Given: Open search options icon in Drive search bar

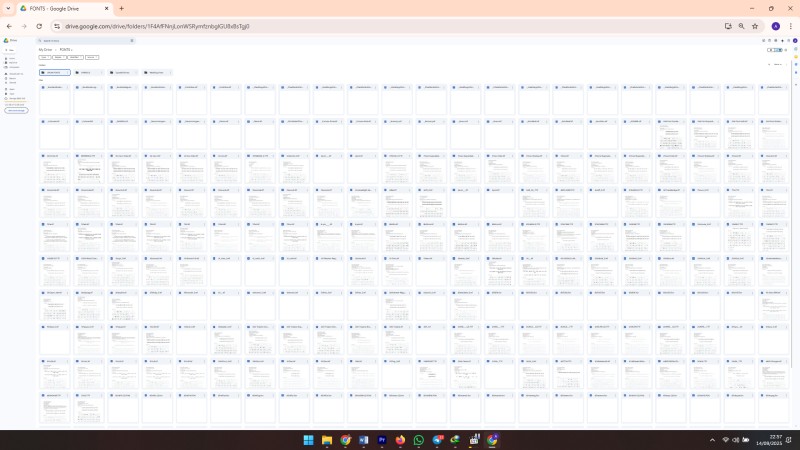Looking at the screenshot, I should click(x=132, y=40).
